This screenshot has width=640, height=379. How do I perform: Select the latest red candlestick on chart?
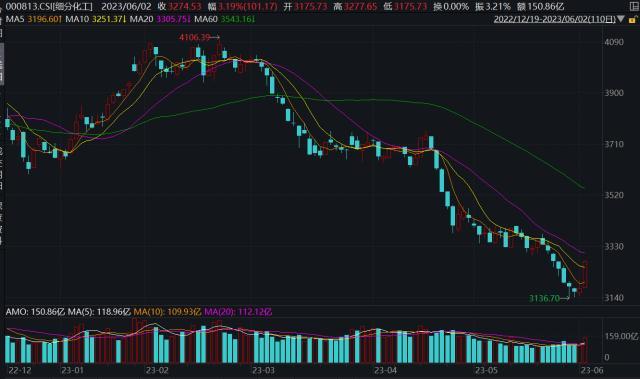click(x=586, y=274)
